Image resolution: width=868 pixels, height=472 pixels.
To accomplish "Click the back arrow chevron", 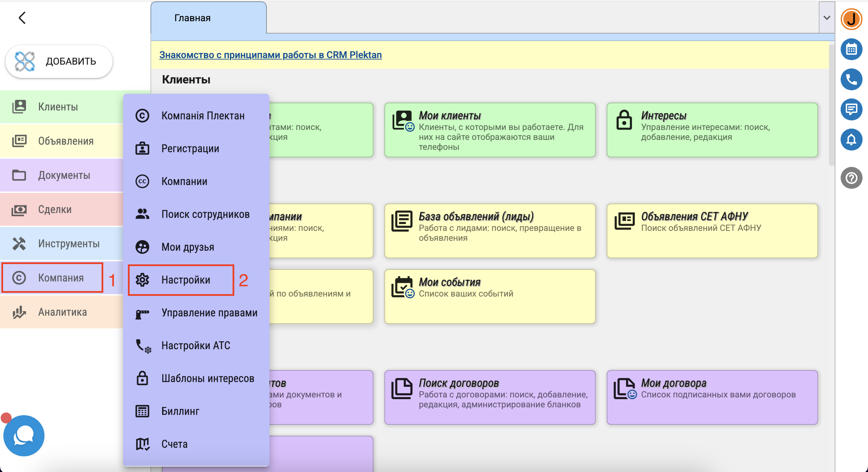I will [x=22, y=18].
